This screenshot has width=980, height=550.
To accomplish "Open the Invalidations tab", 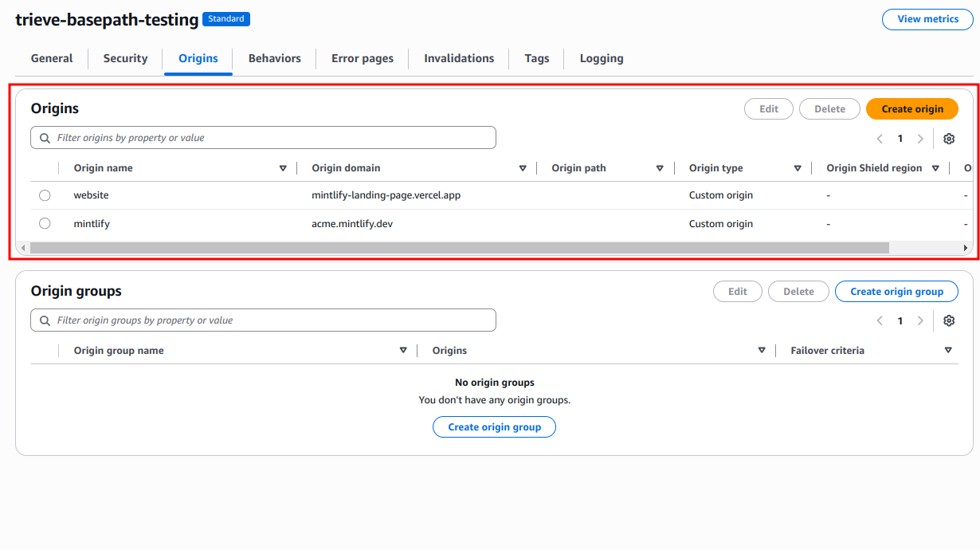I will (x=459, y=58).
